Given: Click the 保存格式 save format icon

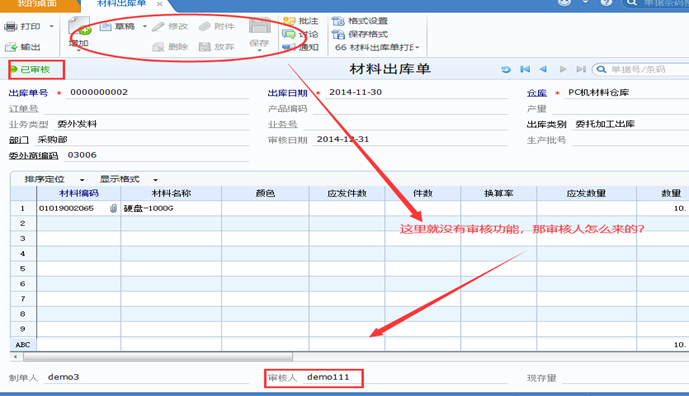Looking at the screenshot, I should click(338, 34).
